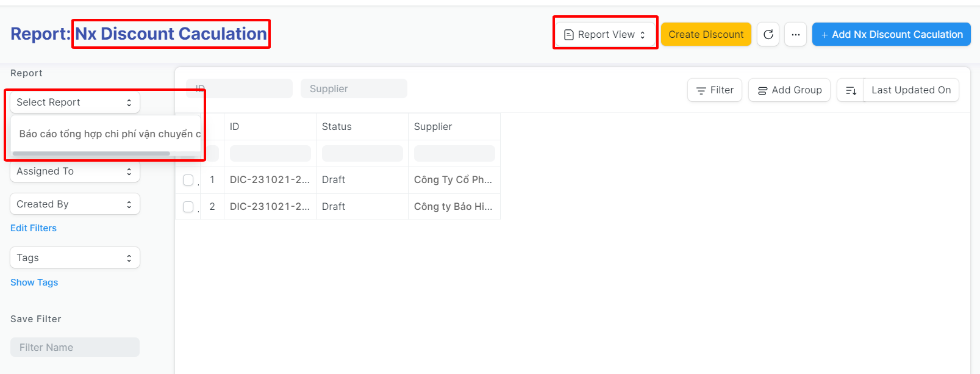Click Add Group button
Image resolution: width=980 pixels, height=374 pixels.
click(x=789, y=90)
